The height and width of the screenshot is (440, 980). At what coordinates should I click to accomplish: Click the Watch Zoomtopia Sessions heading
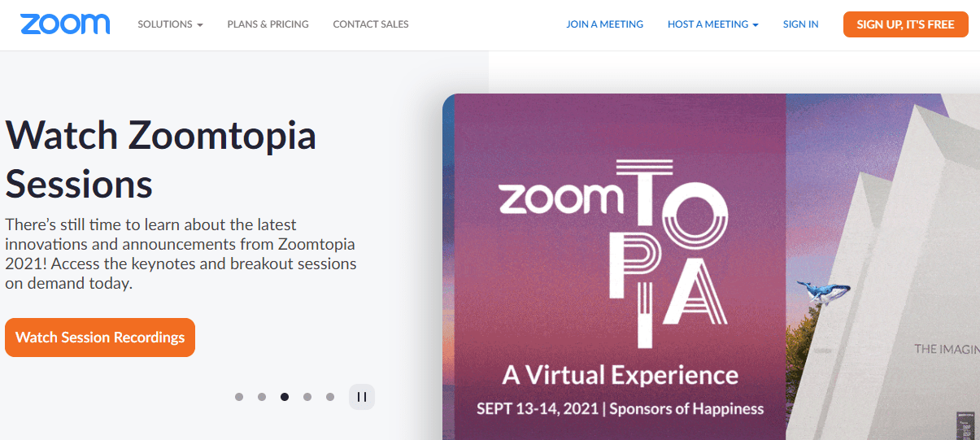160,159
